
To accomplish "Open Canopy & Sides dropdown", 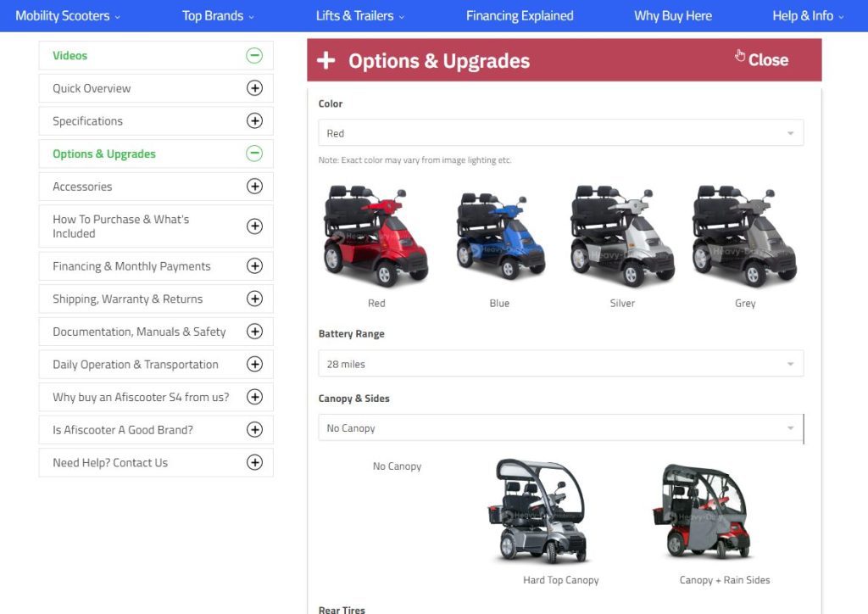I will 561,428.
